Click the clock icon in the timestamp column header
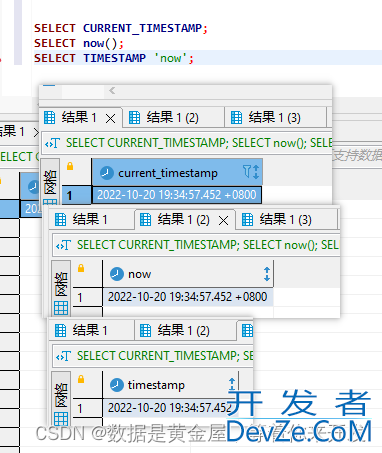 (x=117, y=385)
